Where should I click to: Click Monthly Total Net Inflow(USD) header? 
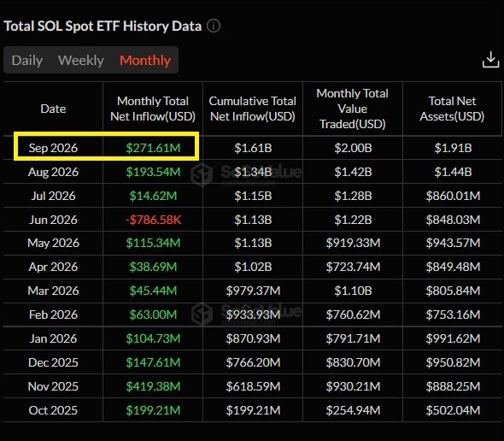(x=153, y=109)
